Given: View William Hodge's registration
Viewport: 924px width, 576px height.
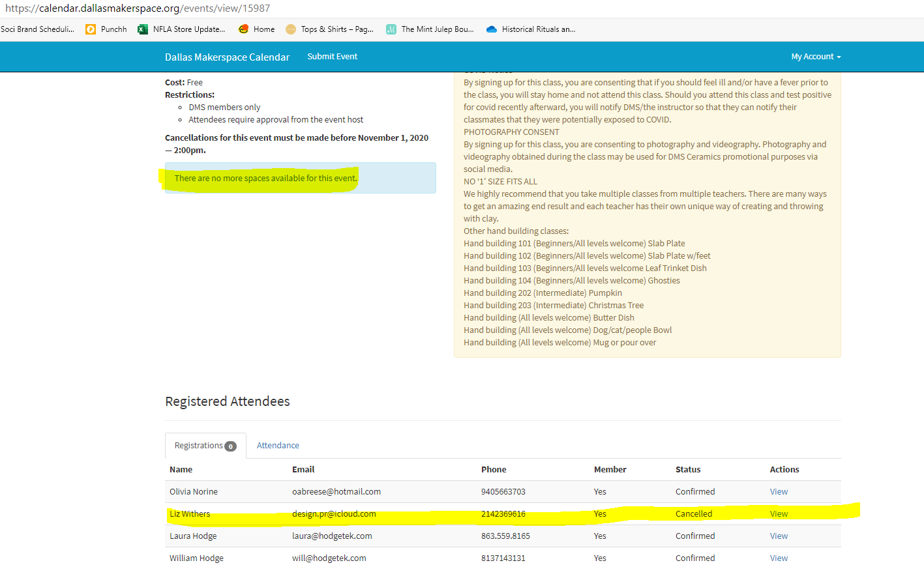Looking at the screenshot, I should 779,558.
